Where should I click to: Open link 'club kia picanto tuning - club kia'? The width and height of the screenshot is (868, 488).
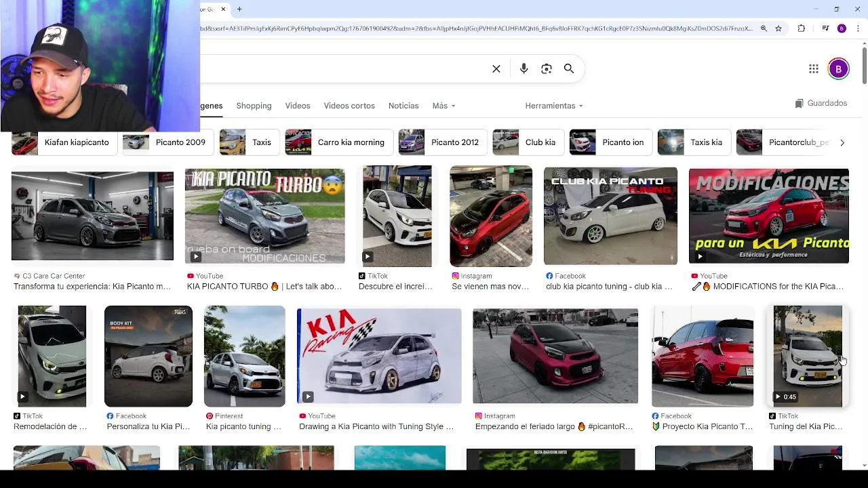[x=609, y=287]
